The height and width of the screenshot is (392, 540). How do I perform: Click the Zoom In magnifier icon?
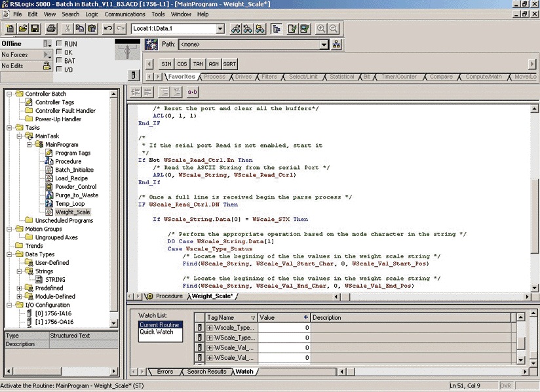coord(321,29)
